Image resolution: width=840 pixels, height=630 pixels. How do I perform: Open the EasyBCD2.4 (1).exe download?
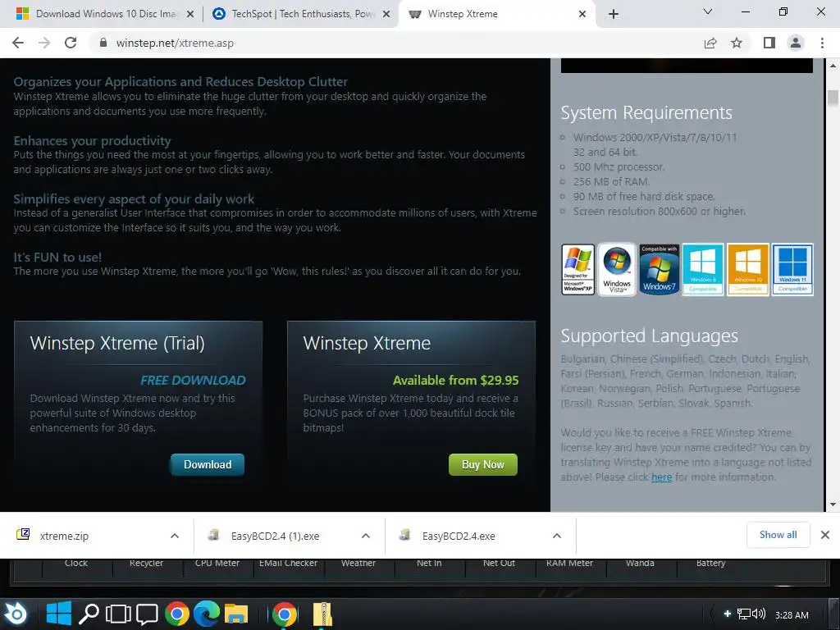pos(275,536)
